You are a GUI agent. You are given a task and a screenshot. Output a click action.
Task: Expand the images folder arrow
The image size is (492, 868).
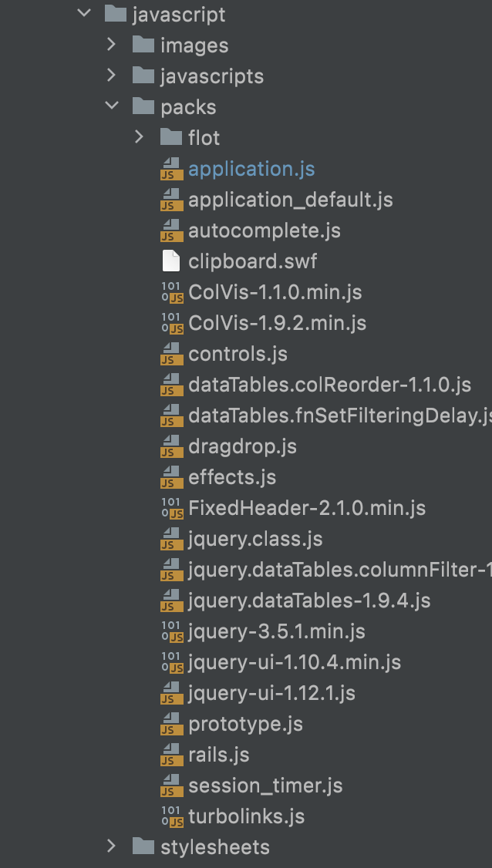(111, 44)
